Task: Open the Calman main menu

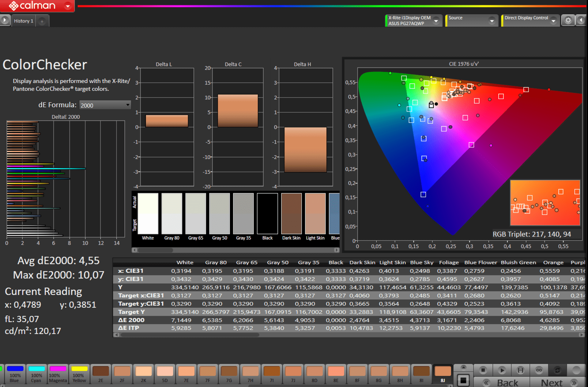Action: [x=68, y=6]
